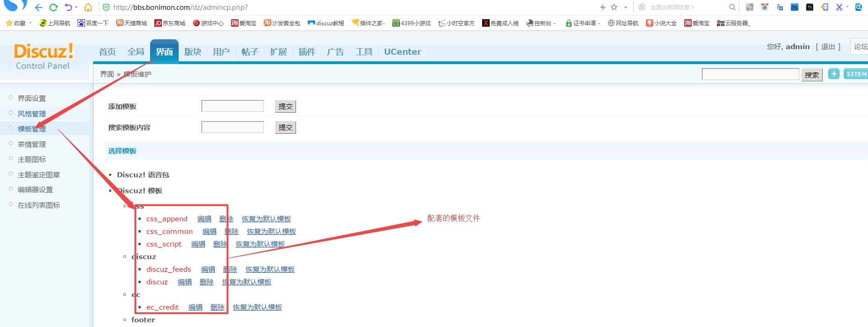The width and height of the screenshot is (868, 327).
Task: Click the green security shield in address bar
Action: 106,7
